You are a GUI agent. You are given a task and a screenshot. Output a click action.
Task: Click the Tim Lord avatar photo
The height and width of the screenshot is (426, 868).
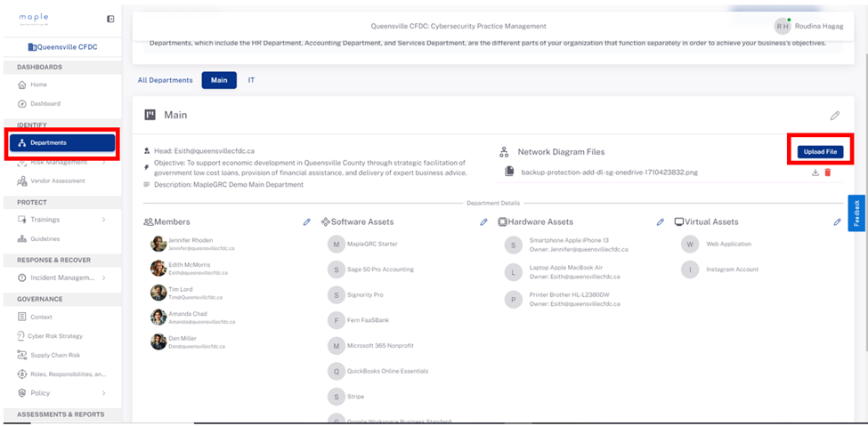[x=158, y=293]
